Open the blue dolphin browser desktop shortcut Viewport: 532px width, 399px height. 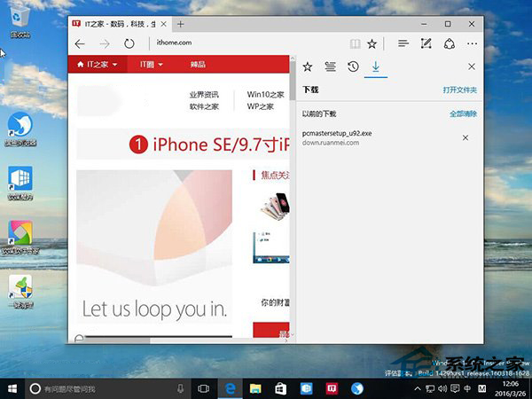click(x=20, y=129)
